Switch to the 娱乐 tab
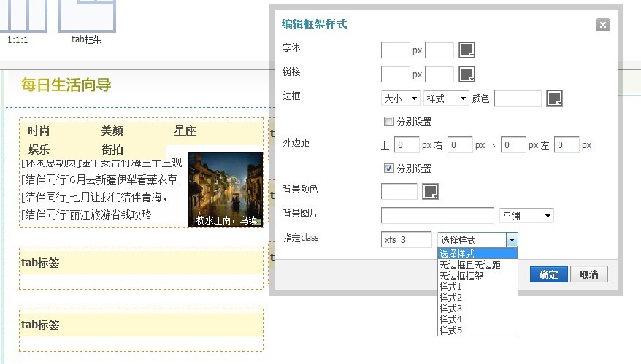The image size is (641, 364). 39,150
